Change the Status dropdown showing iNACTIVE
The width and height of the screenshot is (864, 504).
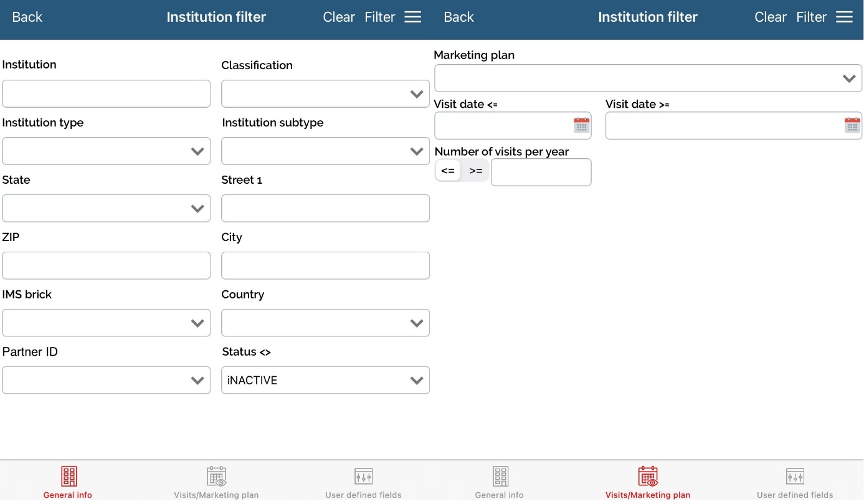click(x=325, y=380)
